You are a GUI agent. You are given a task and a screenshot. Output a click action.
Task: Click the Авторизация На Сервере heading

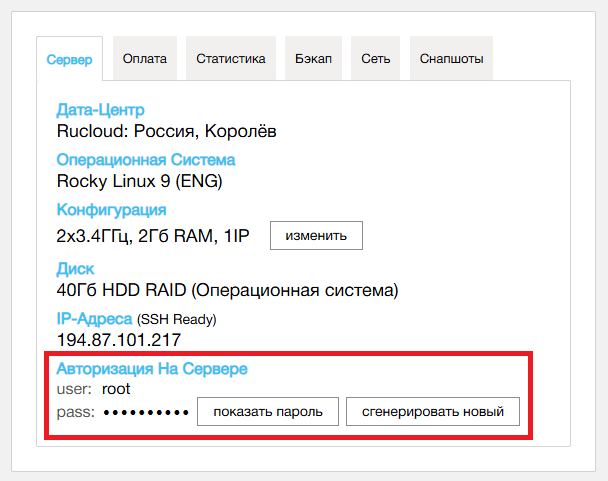point(152,369)
